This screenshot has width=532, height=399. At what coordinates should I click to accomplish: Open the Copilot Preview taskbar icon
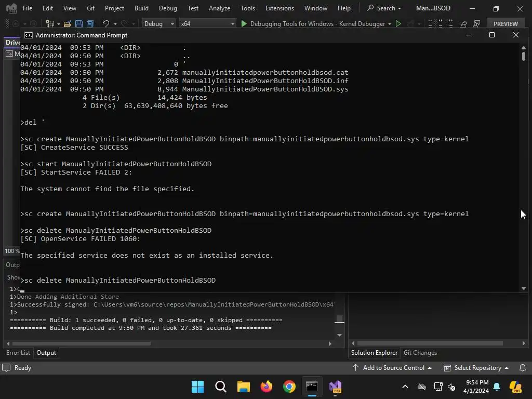515,387
